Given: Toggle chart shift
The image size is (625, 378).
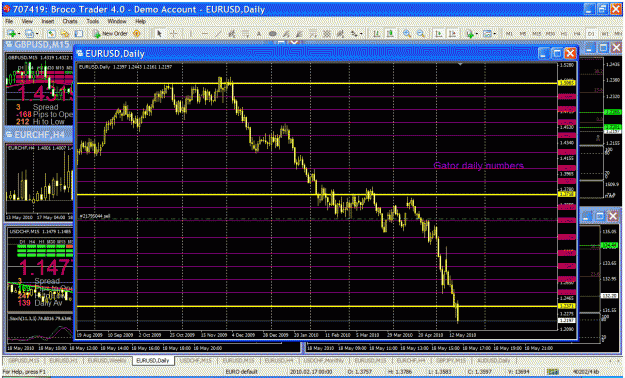Looking at the screenshot, I should [x=452, y=34].
